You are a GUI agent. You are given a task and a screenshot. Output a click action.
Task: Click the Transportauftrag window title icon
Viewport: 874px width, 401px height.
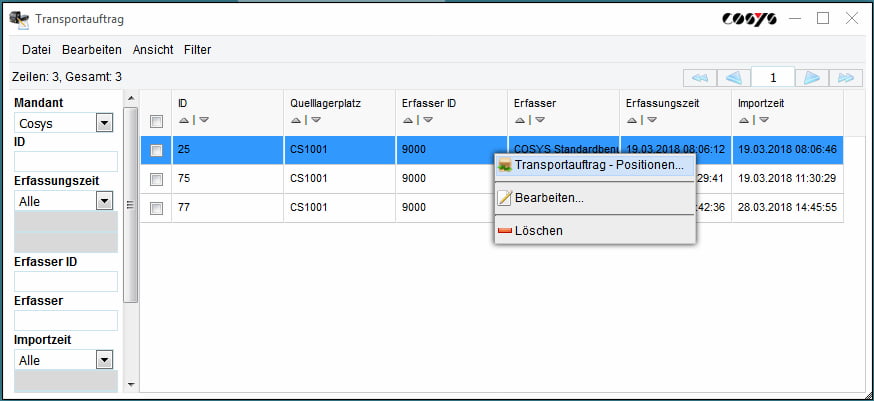(x=19, y=19)
